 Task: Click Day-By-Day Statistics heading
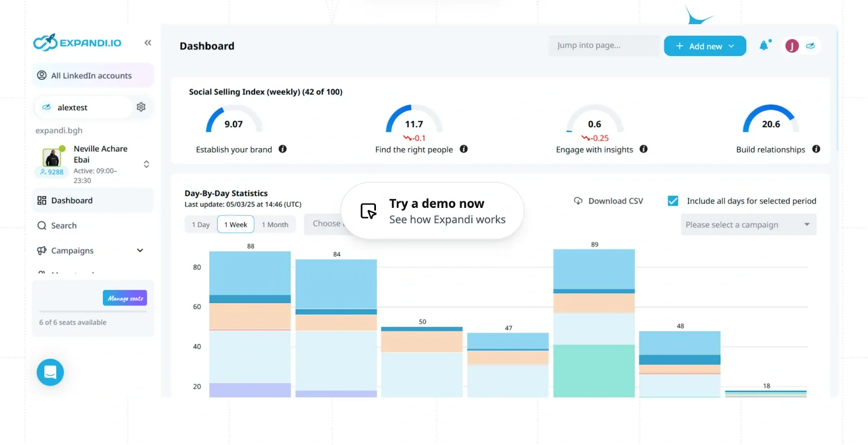point(226,193)
